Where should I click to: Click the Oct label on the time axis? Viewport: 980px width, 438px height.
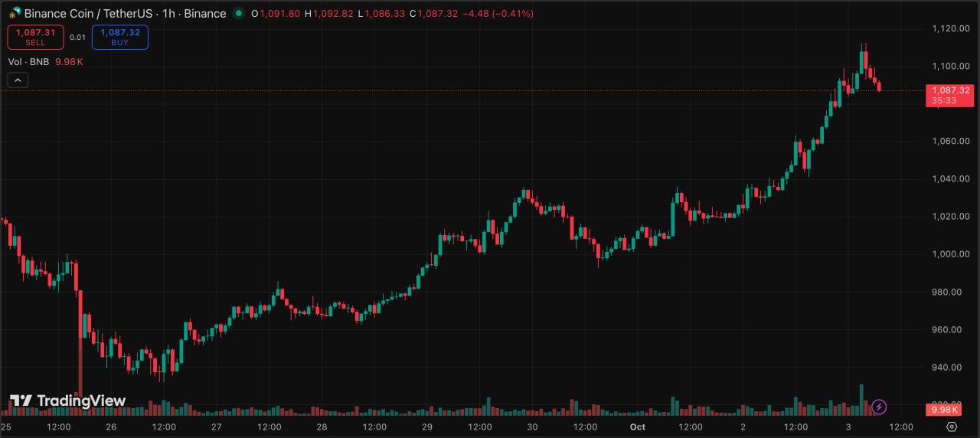[x=638, y=427]
